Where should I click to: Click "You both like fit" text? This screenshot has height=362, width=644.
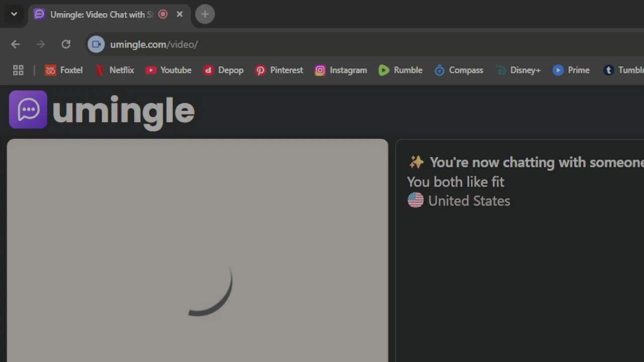click(455, 182)
